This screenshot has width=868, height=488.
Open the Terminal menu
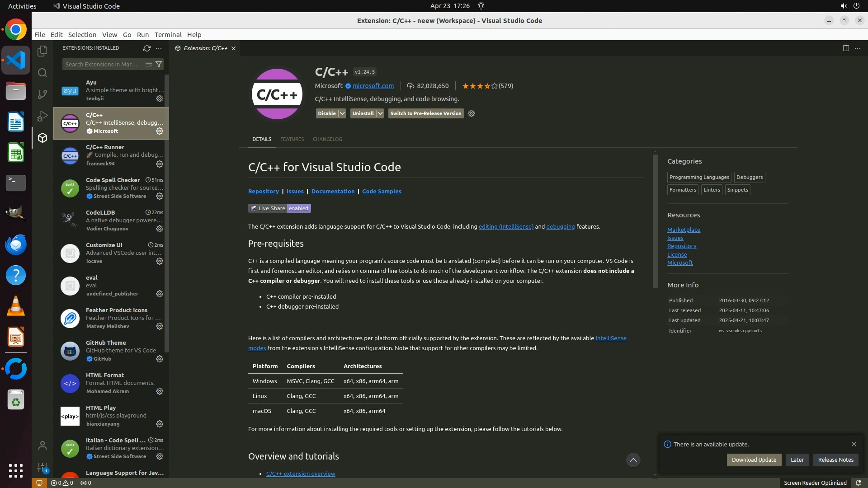[x=168, y=35]
